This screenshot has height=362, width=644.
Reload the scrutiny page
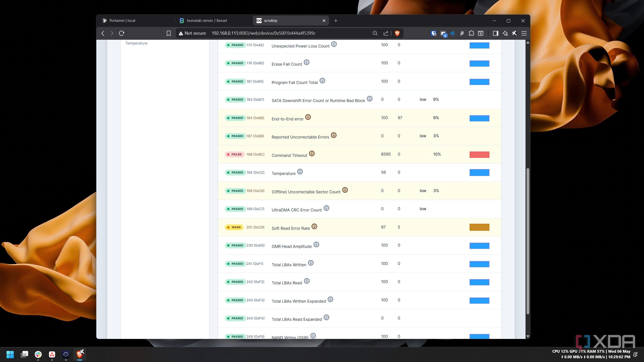122,33
